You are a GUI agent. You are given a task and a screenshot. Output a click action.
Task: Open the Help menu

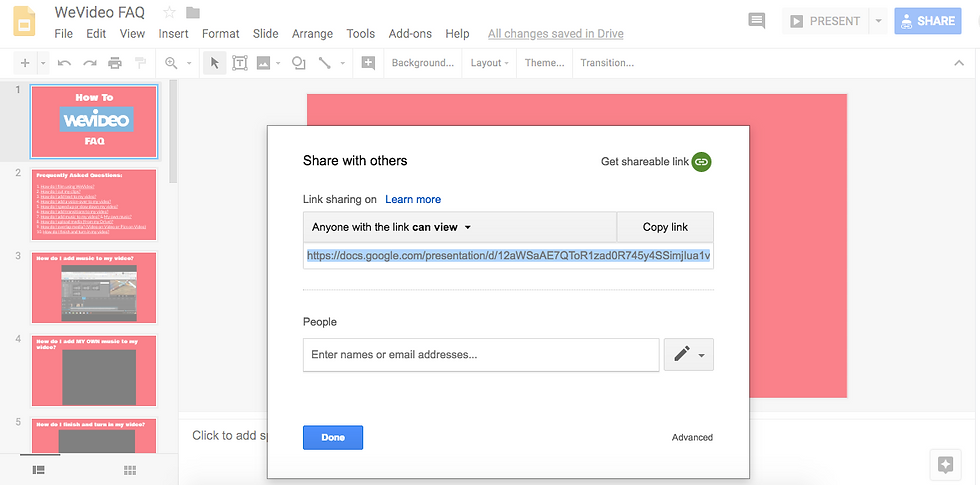(458, 34)
